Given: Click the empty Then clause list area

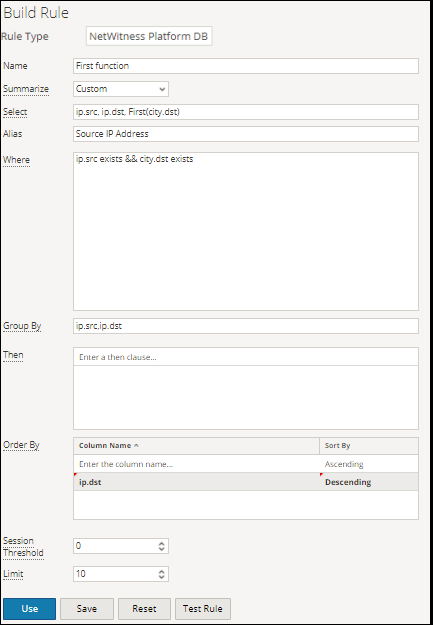Looking at the screenshot, I should click(x=246, y=397).
